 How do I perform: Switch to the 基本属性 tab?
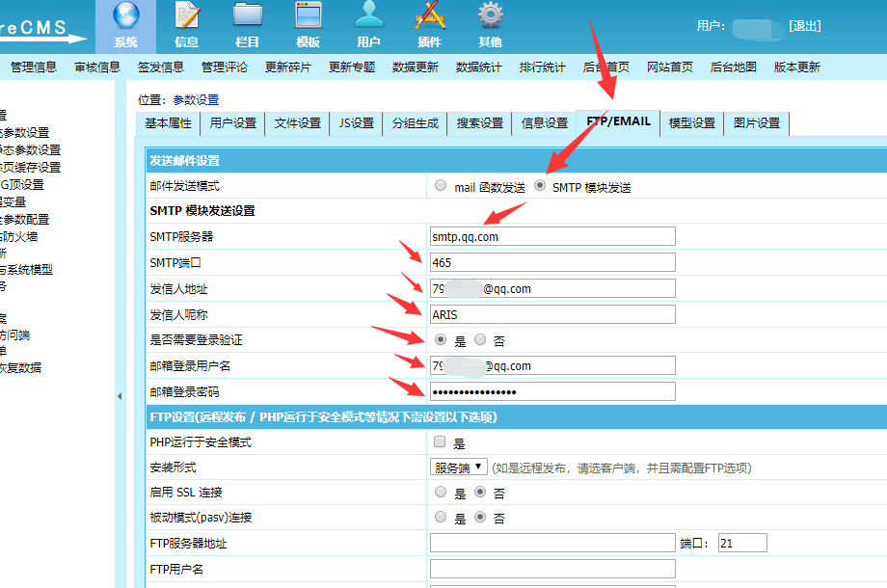click(168, 123)
